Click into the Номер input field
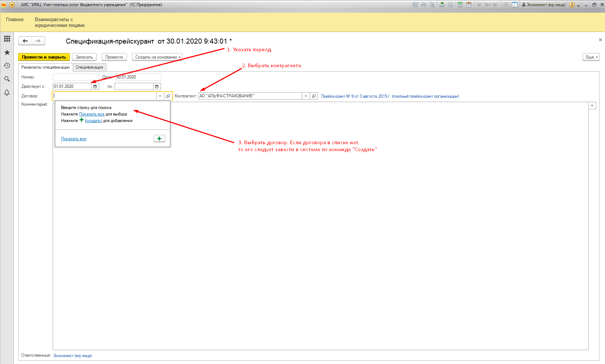 [x=76, y=77]
